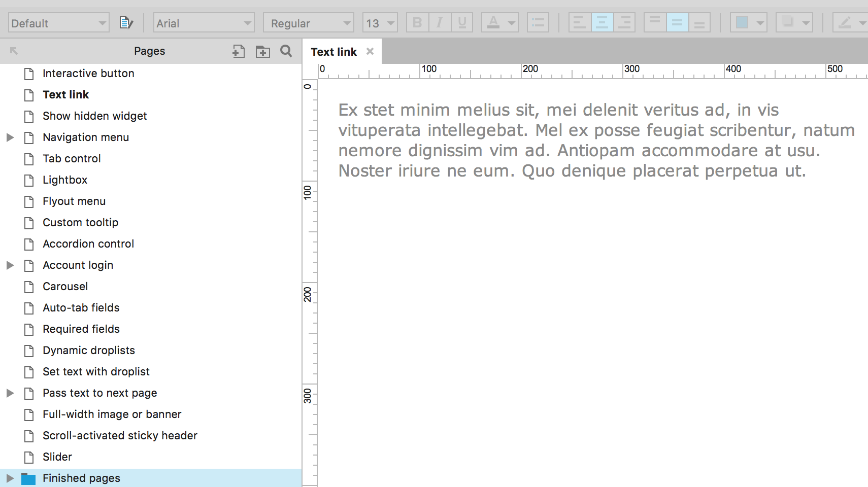Align text left
The height and width of the screenshot is (487, 868).
pos(580,23)
